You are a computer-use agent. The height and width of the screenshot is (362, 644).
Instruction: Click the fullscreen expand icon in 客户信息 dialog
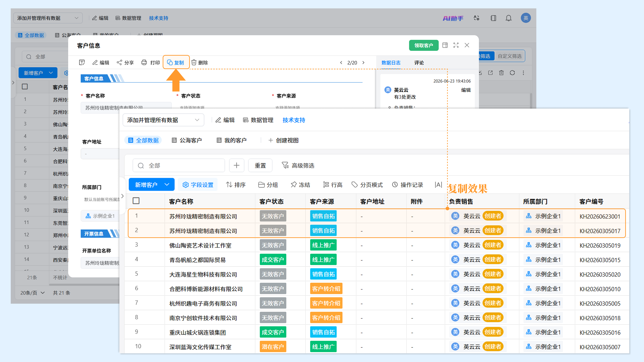point(456,45)
